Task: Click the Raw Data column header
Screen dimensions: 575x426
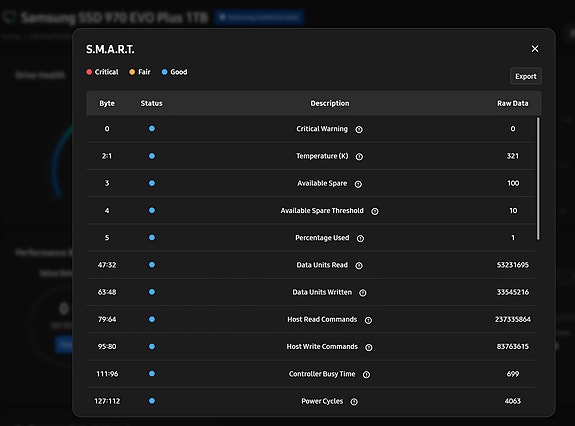Action: (513, 103)
